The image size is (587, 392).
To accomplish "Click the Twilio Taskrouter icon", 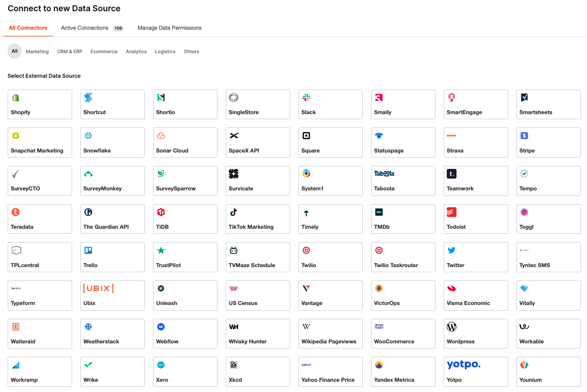I will [x=379, y=250].
